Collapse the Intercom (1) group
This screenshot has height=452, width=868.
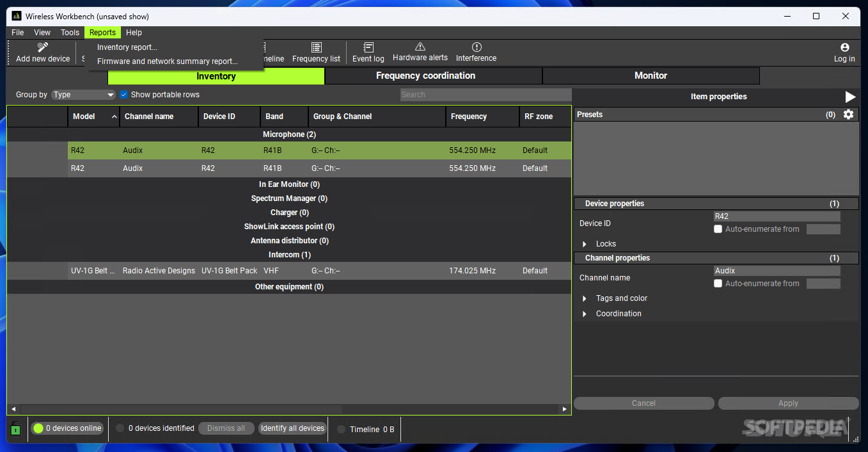[289, 255]
